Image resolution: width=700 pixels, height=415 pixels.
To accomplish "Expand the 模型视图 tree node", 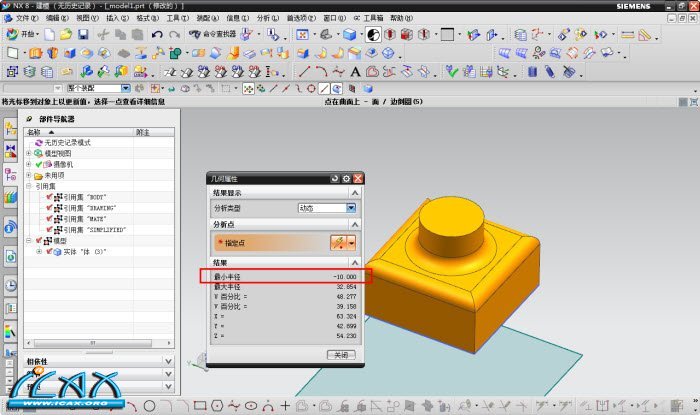I will [x=29, y=153].
